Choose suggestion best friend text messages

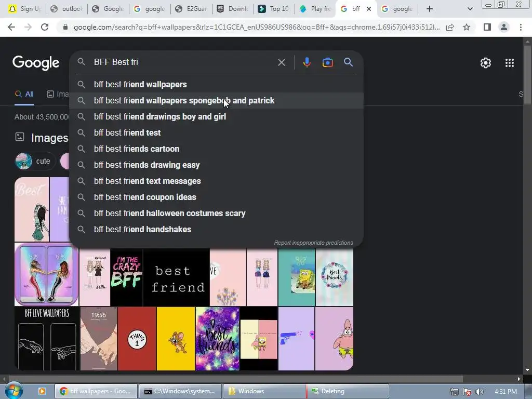tap(216, 181)
